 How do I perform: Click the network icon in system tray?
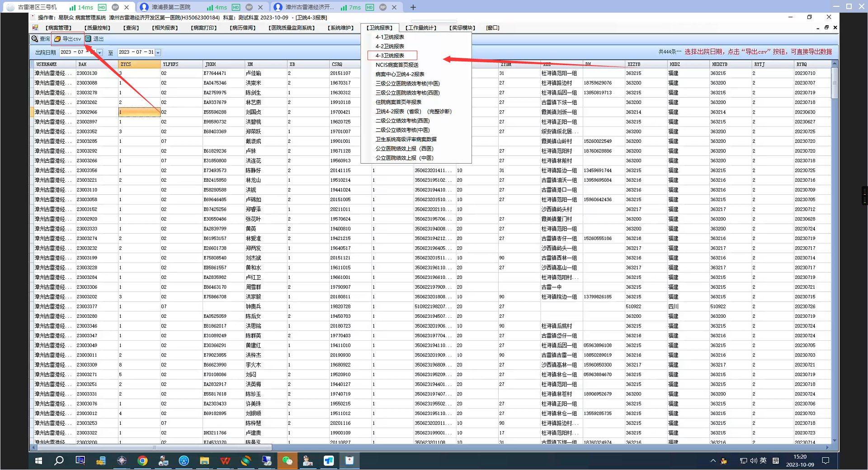pos(743,461)
